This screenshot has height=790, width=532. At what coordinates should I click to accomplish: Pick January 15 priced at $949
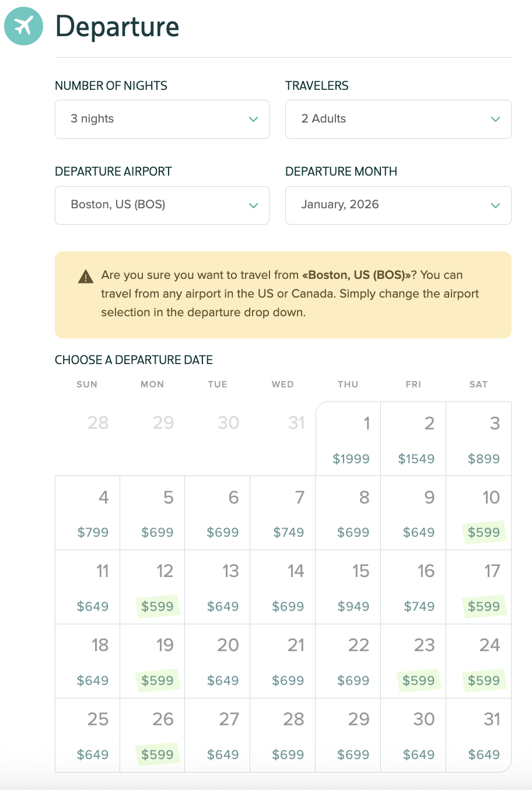pyautogui.click(x=349, y=587)
